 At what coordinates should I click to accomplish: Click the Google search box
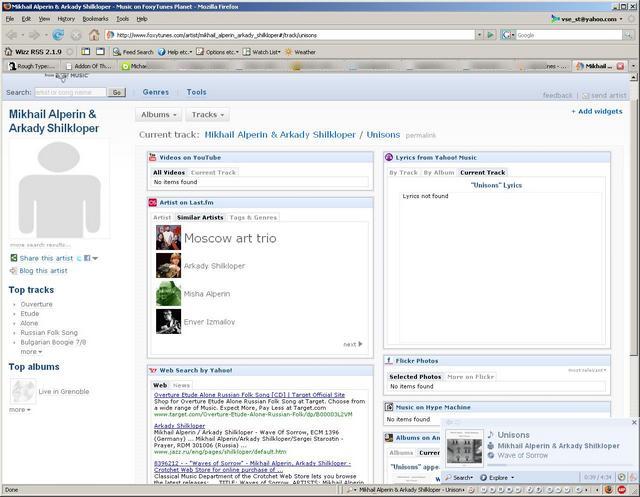click(x=569, y=35)
